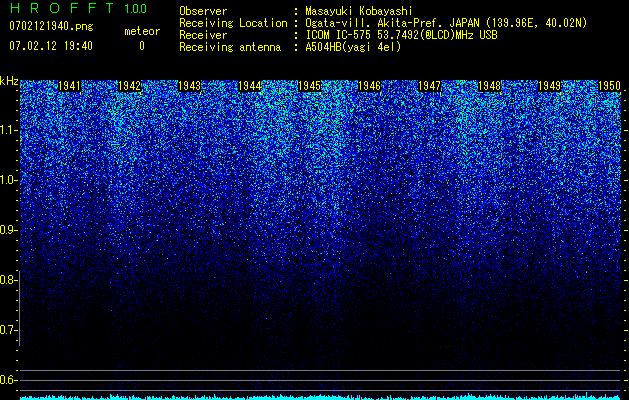The image size is (629, 400).
Task: Click the 0.9 kHz axis label
Action: (x=8, y=230)
